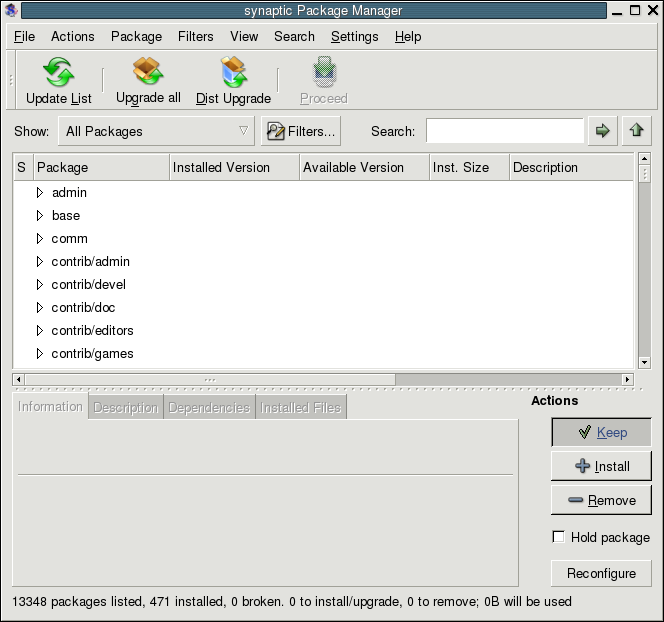Sort by Description column header
The height and width of the screenshot is (622, 664).
(x=571, y=167)
